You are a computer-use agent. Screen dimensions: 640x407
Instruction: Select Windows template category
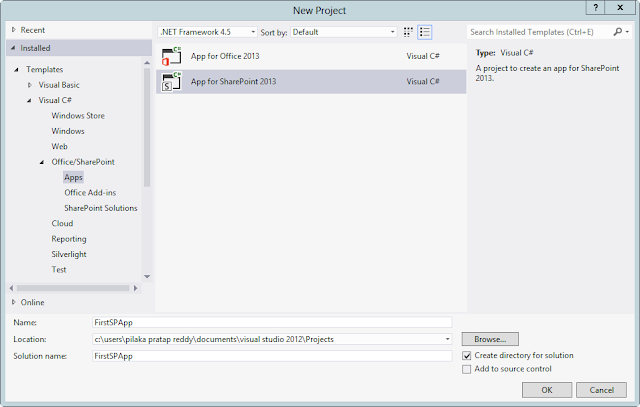coord(68,131)
